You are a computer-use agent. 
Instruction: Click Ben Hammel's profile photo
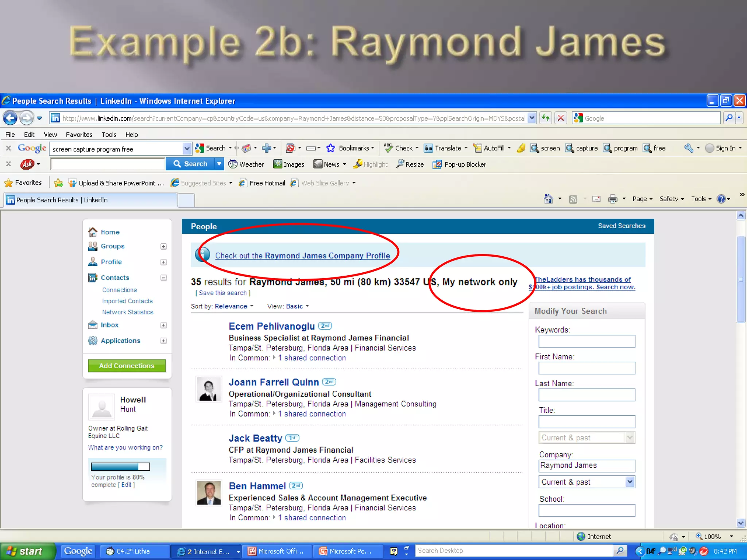[x=209, y=493]
